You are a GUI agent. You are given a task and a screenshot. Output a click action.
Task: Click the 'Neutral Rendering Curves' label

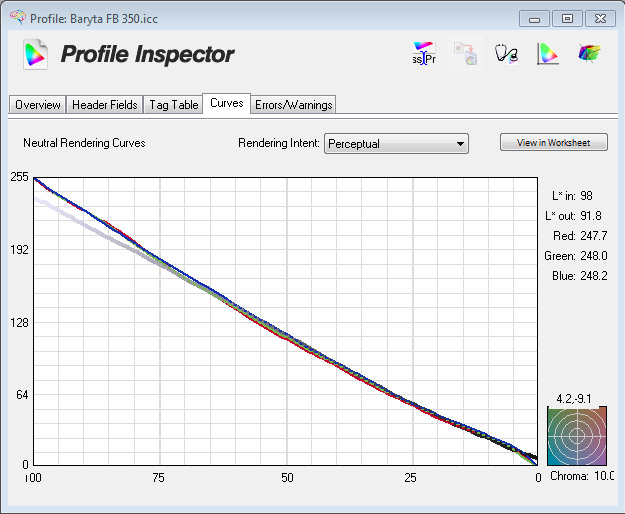(x=84, y=143)
